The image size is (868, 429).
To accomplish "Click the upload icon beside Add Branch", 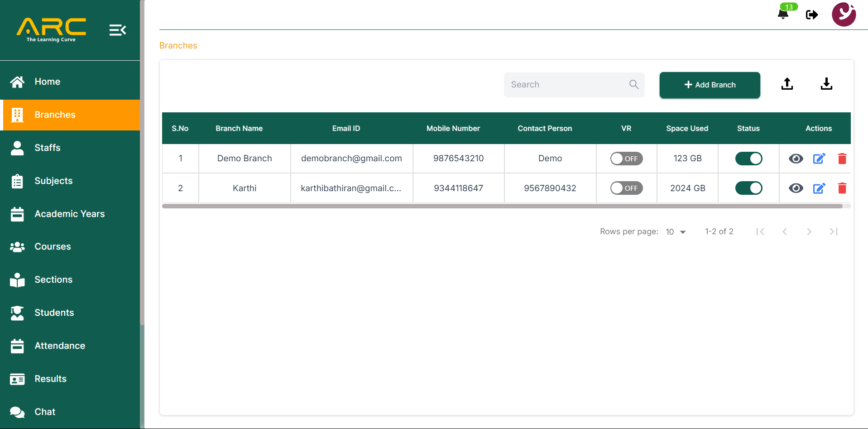I will coord(787,84).
